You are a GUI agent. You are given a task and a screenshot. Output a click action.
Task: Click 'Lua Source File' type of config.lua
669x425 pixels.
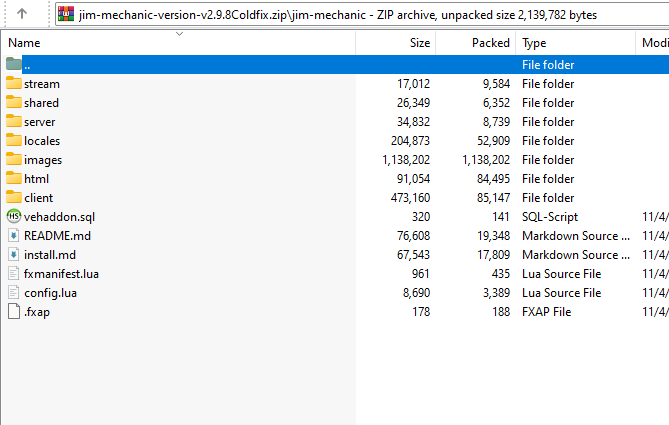click(561, 293)
